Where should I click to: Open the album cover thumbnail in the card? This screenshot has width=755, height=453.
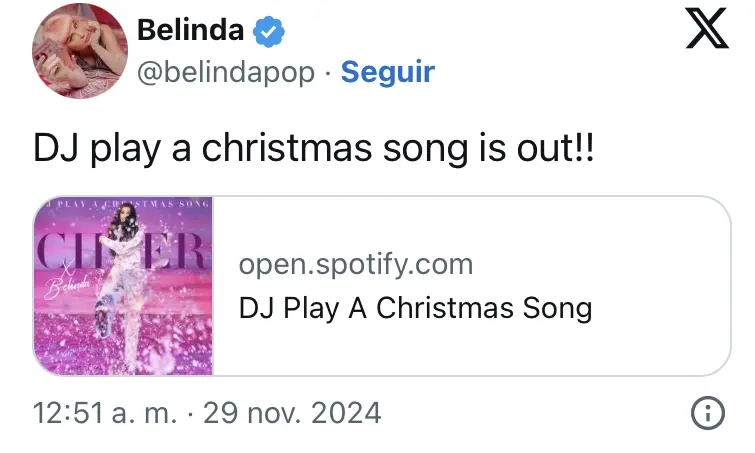click(124, 286)
